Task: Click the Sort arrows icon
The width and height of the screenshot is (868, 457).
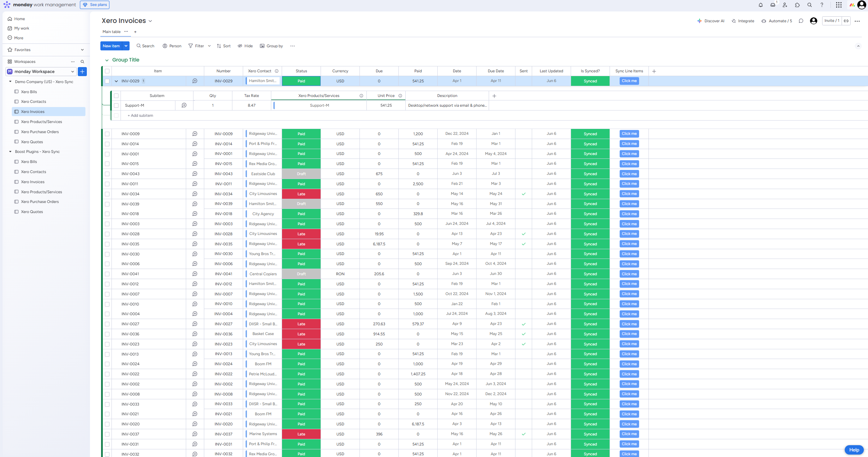Action: coord(218,46)
